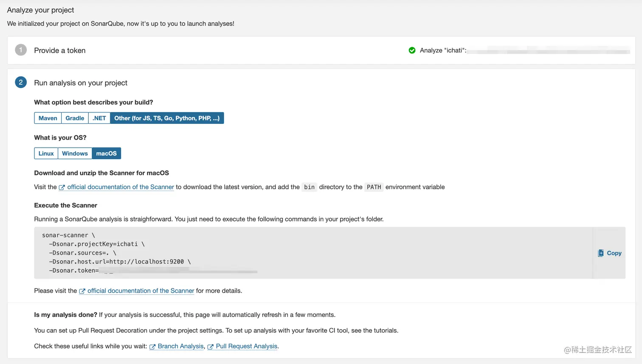Click the step 1 circle badge
The width and height of the screenshot is (642, 364).
21,50
